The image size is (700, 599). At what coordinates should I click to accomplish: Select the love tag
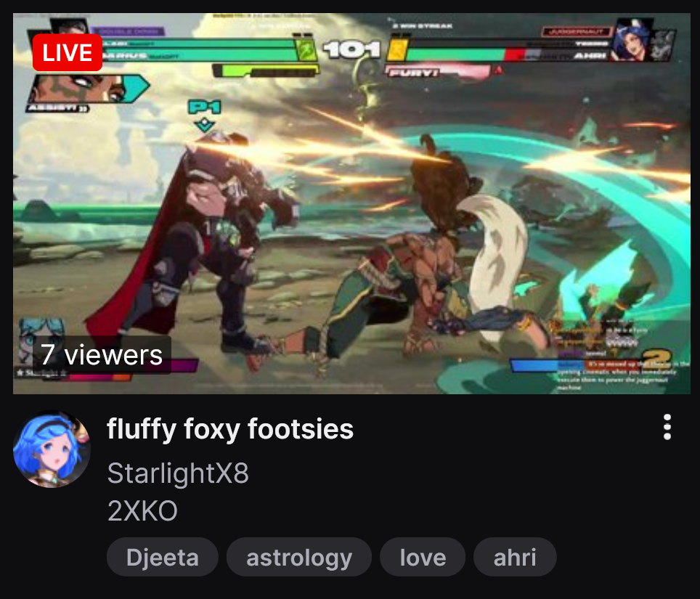pyautogui.click(x=423, y=557)
